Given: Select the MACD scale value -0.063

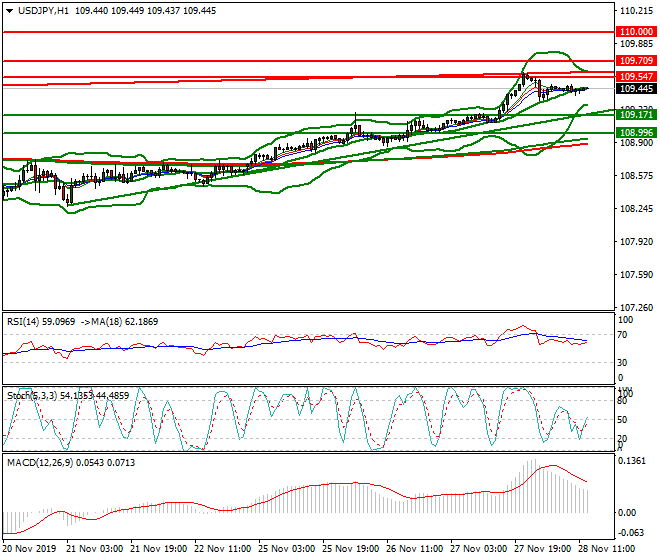Looking at the screenshot, I should 631,533.
